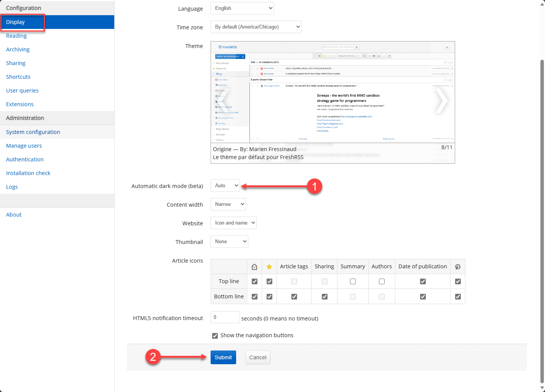Open the Content width dropdown

(228, 204)
